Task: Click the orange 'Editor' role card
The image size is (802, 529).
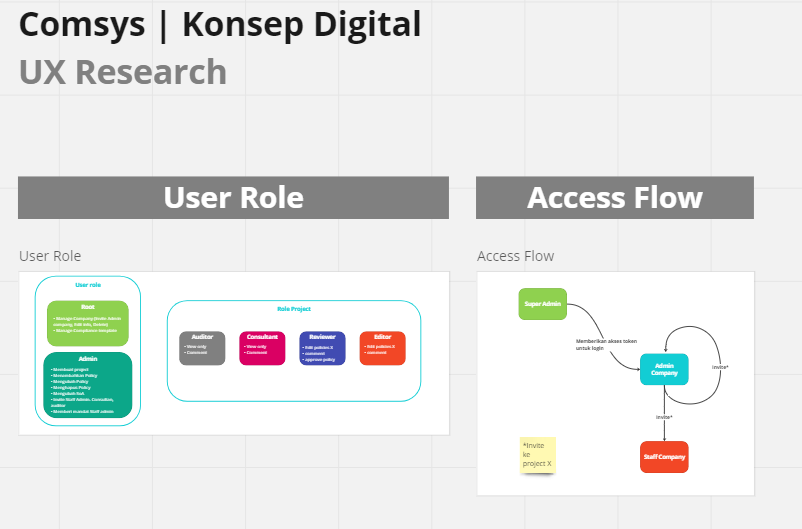Action: (x=383, y=348)
